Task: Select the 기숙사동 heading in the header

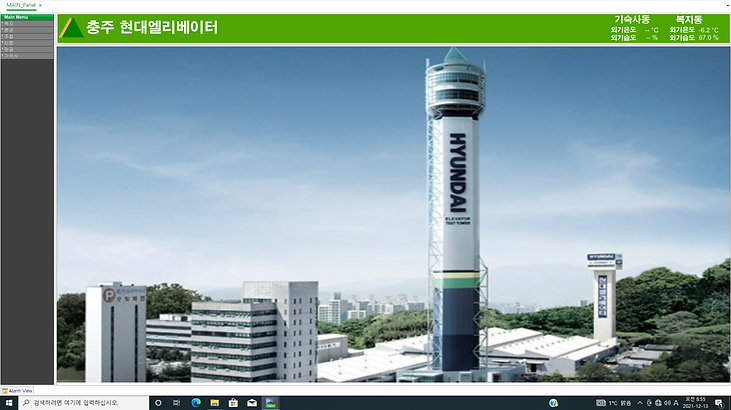Action: (632, 20)
